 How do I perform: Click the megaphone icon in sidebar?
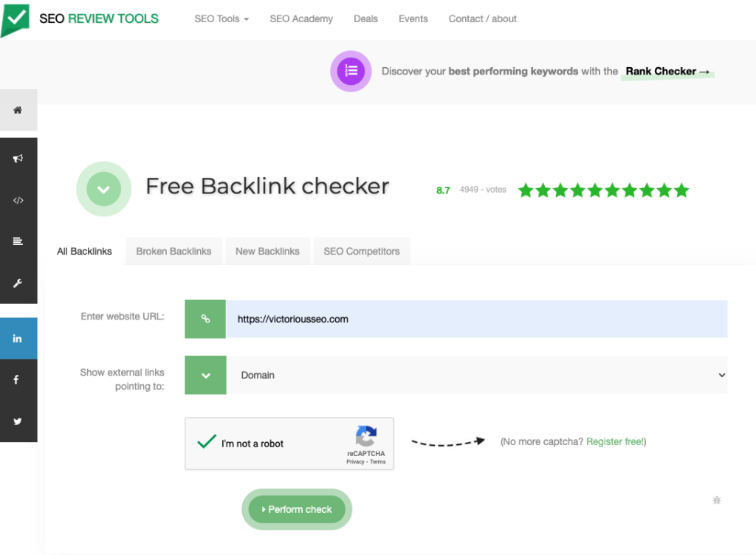point(18,158)
